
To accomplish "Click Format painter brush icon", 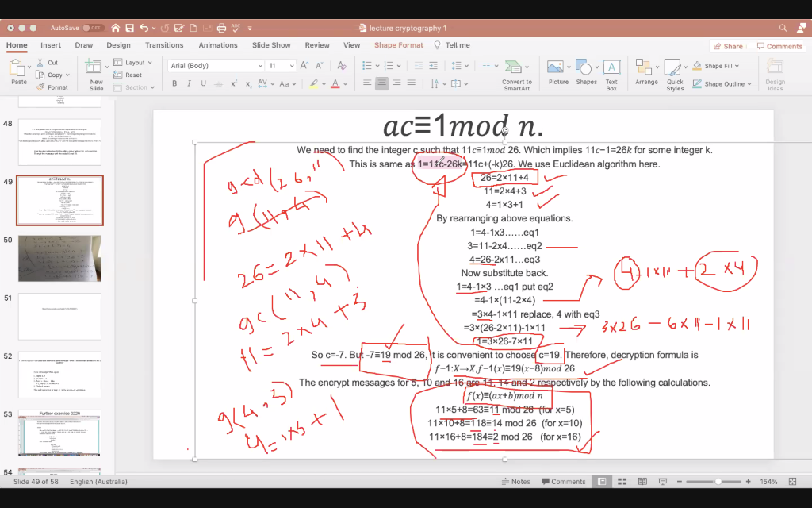I will [x=40, y=87].
